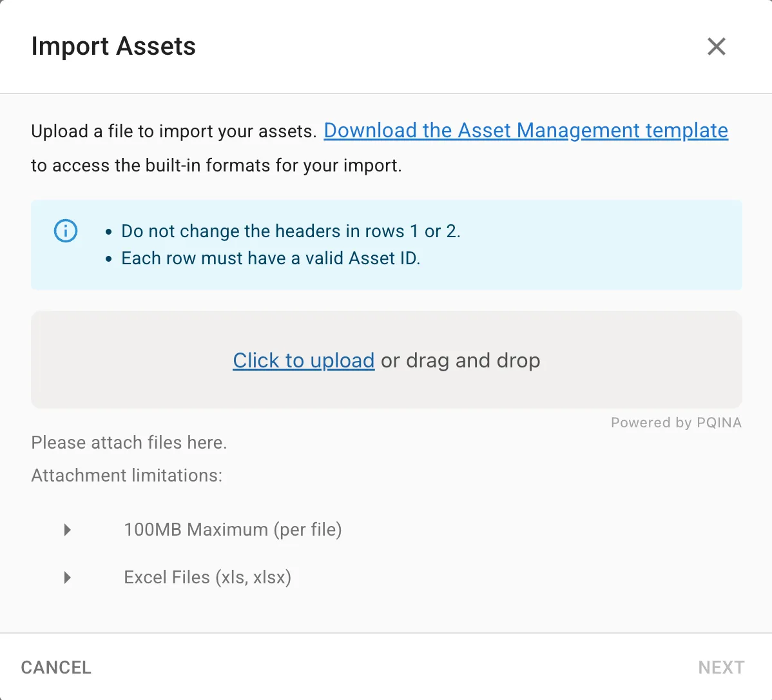Viewport: 772px width, 700px height.
Task: Click the 'Excel Files (xls, xlsx)' text
Action: click(x=207, y=578)
